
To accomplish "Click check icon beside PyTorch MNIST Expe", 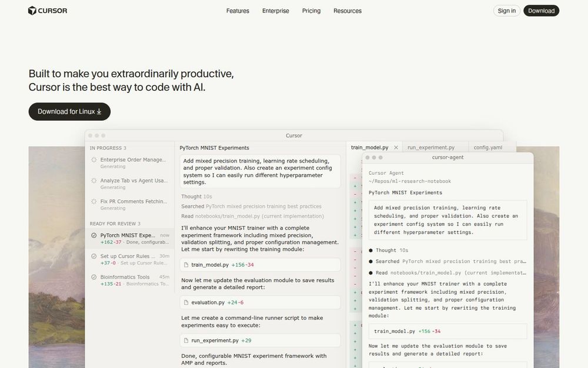I will 93,236.
